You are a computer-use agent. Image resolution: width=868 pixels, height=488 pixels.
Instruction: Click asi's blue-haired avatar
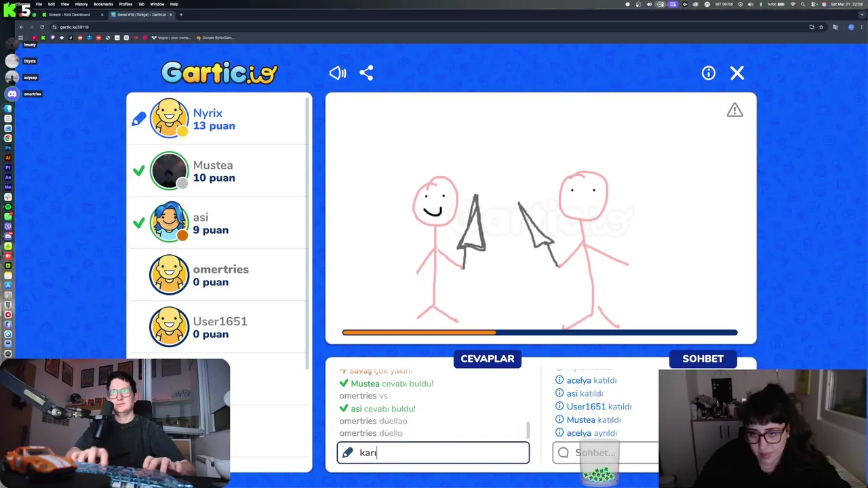point(169,222)
